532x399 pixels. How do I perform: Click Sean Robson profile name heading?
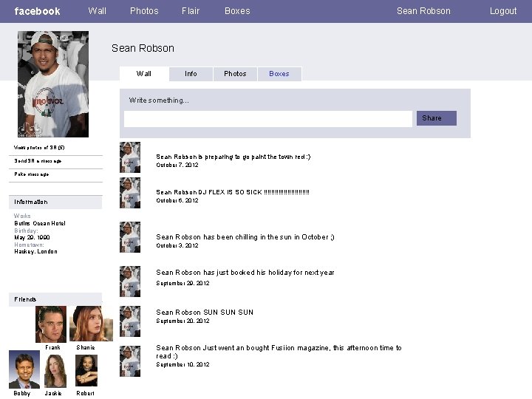click(143, 48)
